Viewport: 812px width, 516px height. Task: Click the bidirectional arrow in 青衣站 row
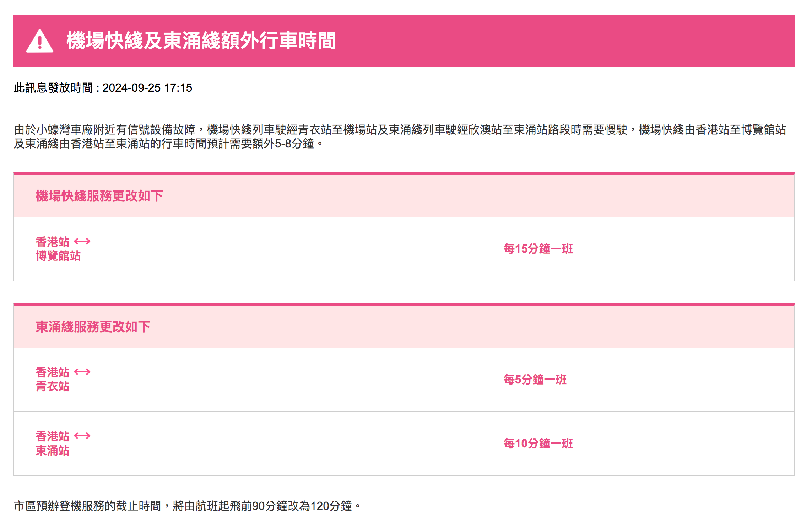tap(82, 372)
